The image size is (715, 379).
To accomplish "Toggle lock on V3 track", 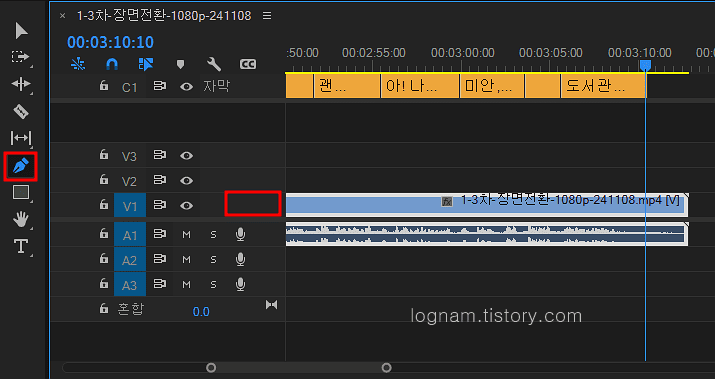I will coord(104,155).
